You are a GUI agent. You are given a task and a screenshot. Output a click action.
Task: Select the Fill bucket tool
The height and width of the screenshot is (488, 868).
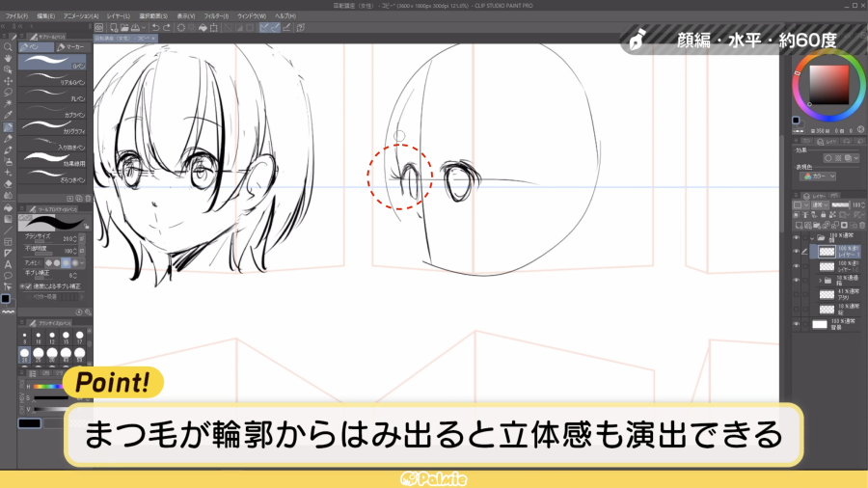[8, 207]
